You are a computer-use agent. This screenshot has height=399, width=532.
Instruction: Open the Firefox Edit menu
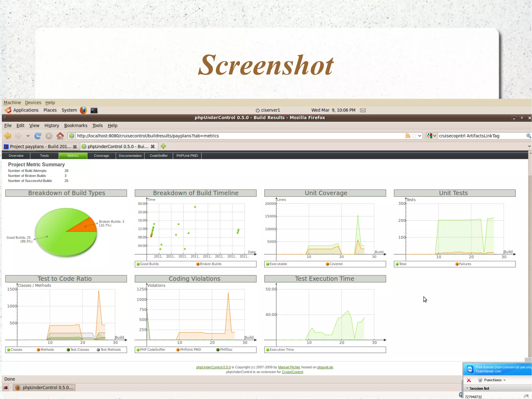(x=20, y=126)
